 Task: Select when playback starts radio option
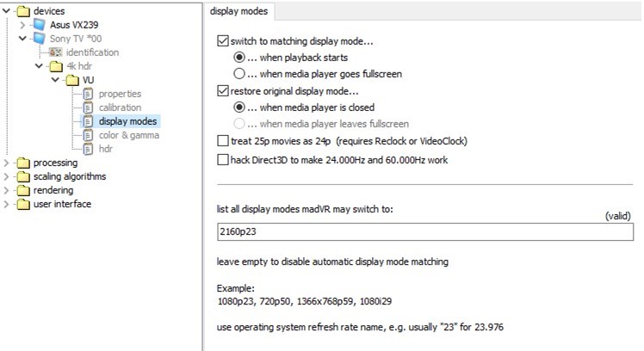[239, 58]
